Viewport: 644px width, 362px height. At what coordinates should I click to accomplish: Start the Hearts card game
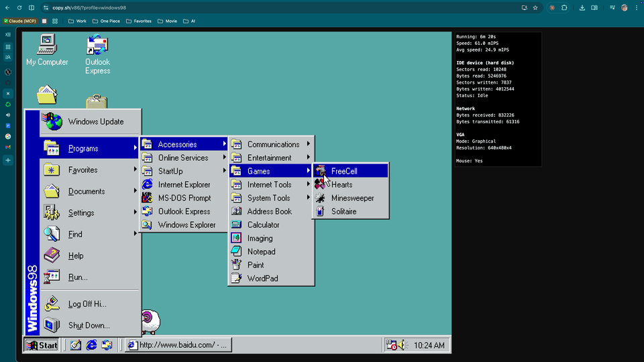coord(341,184)
